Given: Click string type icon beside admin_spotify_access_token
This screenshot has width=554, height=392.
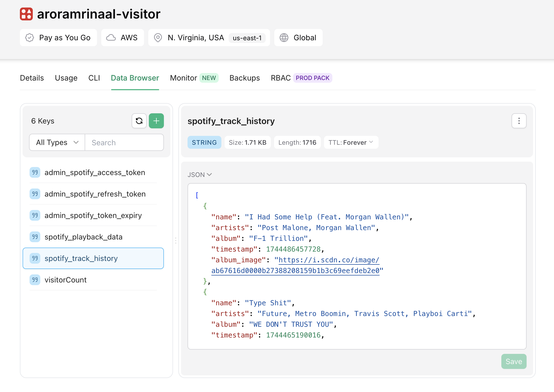Looking at the screenshot, I should tap(35, 172).
